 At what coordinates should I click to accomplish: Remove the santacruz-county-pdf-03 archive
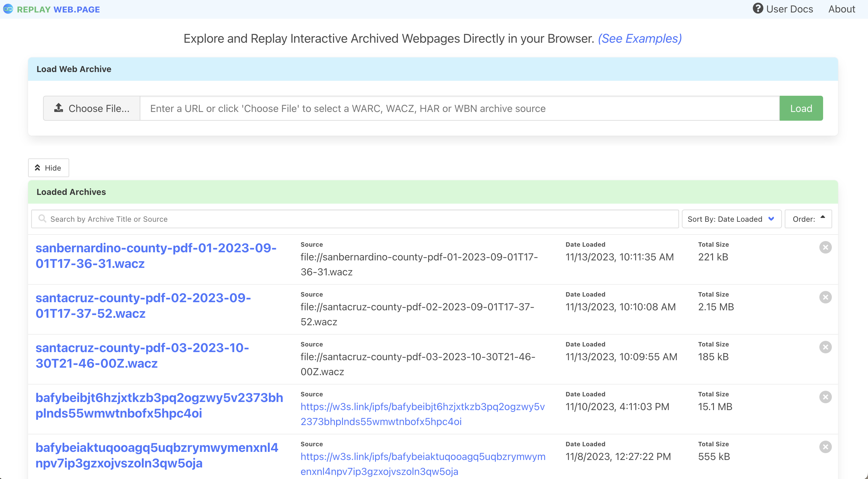[x=825, y=347]
